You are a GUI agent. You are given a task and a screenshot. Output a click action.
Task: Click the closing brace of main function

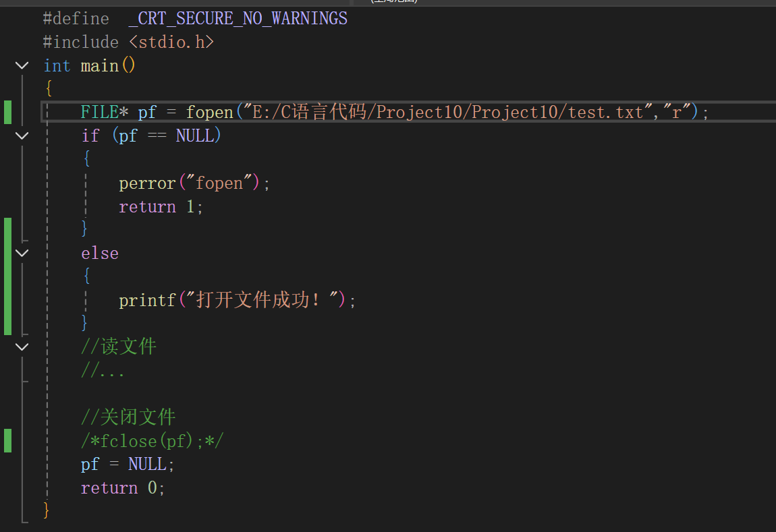46,510
